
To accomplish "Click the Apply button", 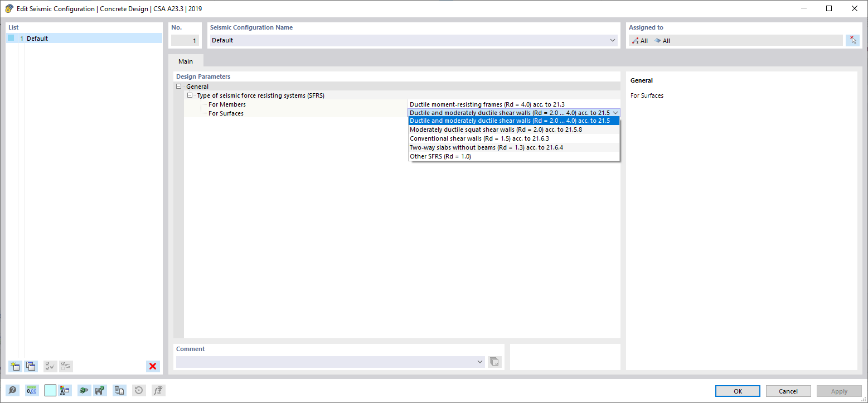I will pyautogui.click(x=839, y=391).
